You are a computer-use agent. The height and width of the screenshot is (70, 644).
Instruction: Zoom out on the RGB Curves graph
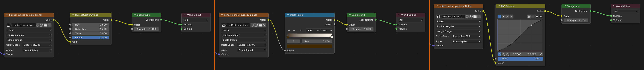coord(533,17)
